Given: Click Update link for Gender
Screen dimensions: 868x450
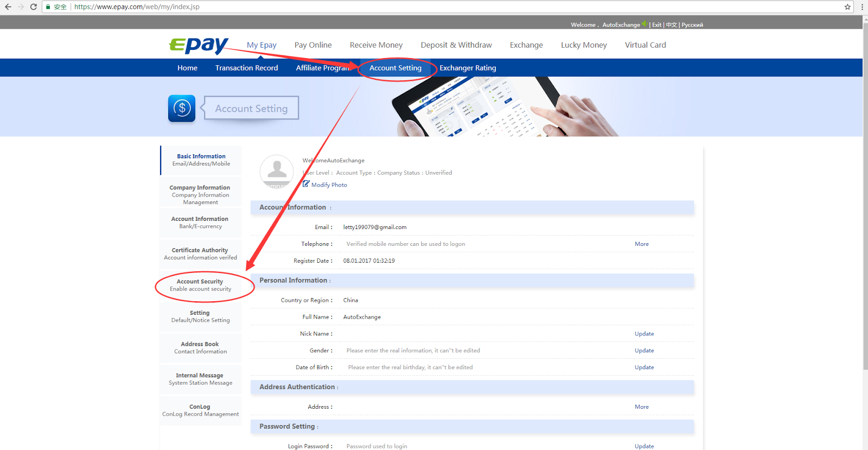Looking at the screenshot, I should 644,351.
